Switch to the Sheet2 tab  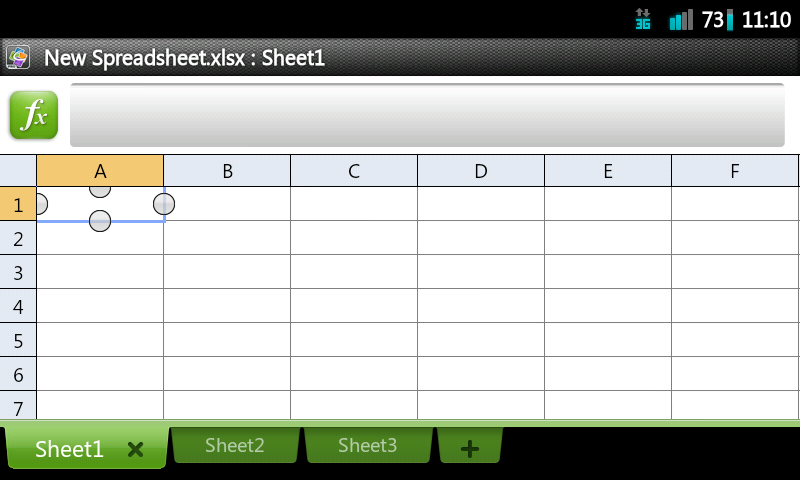[235, 445]
